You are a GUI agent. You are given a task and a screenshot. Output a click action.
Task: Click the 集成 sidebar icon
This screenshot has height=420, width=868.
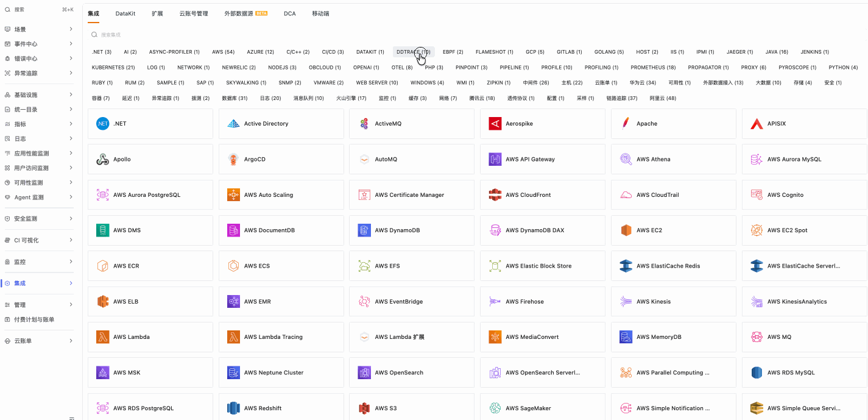coord(7,283)
